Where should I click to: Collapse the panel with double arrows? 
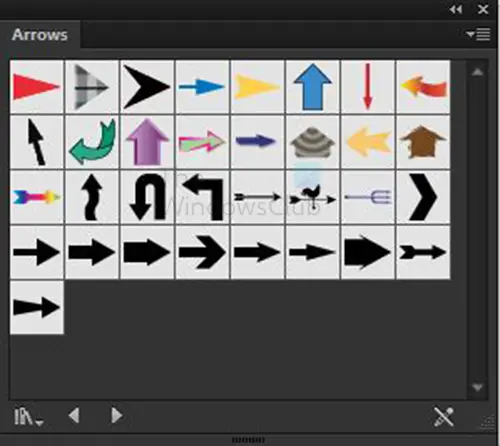[x=456, y=9]
